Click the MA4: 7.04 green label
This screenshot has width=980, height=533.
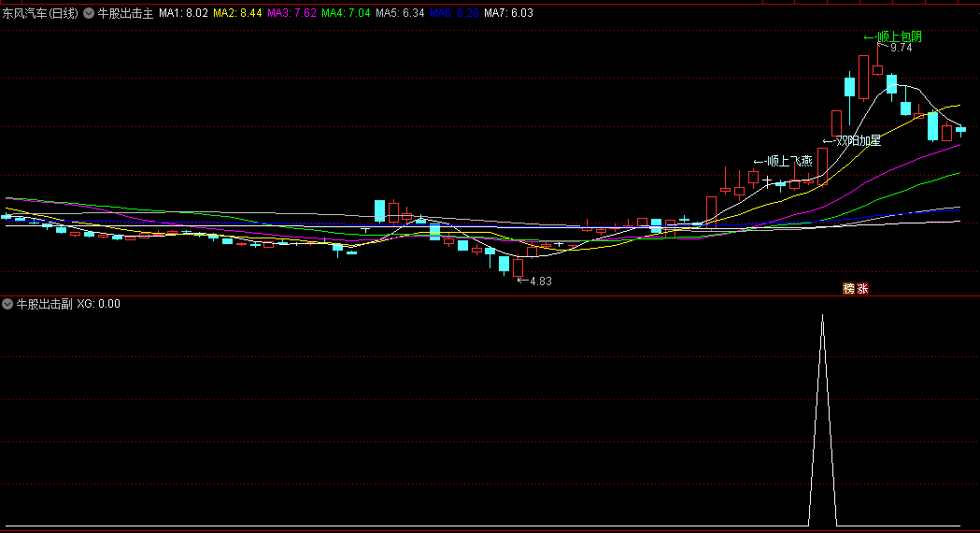pos(346,13)
